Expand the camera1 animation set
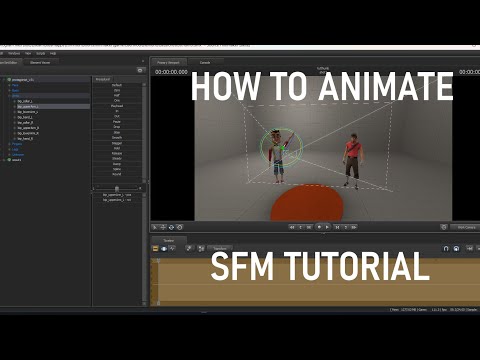The width and height of the screenshot is (480, 360). 4,160
